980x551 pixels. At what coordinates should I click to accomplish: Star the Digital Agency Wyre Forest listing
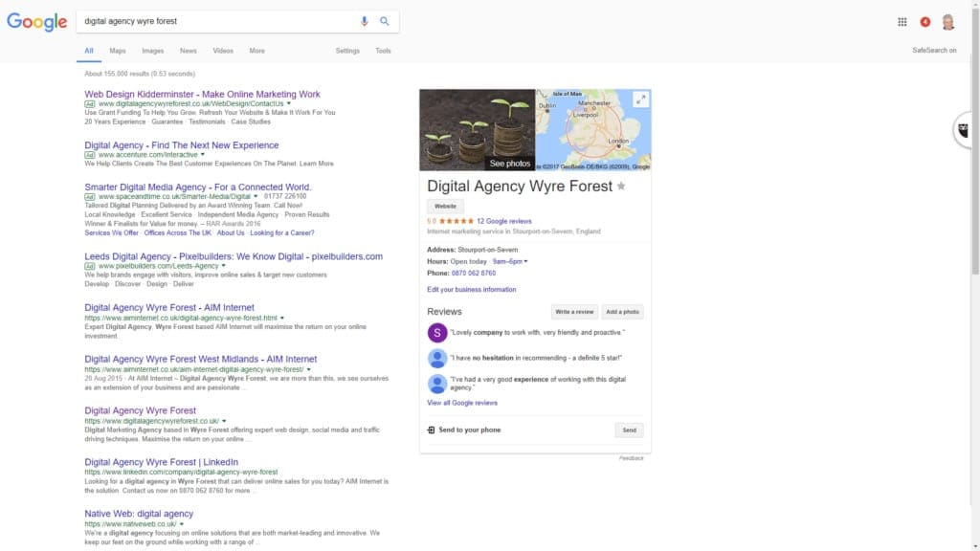[x=620, y=187]
